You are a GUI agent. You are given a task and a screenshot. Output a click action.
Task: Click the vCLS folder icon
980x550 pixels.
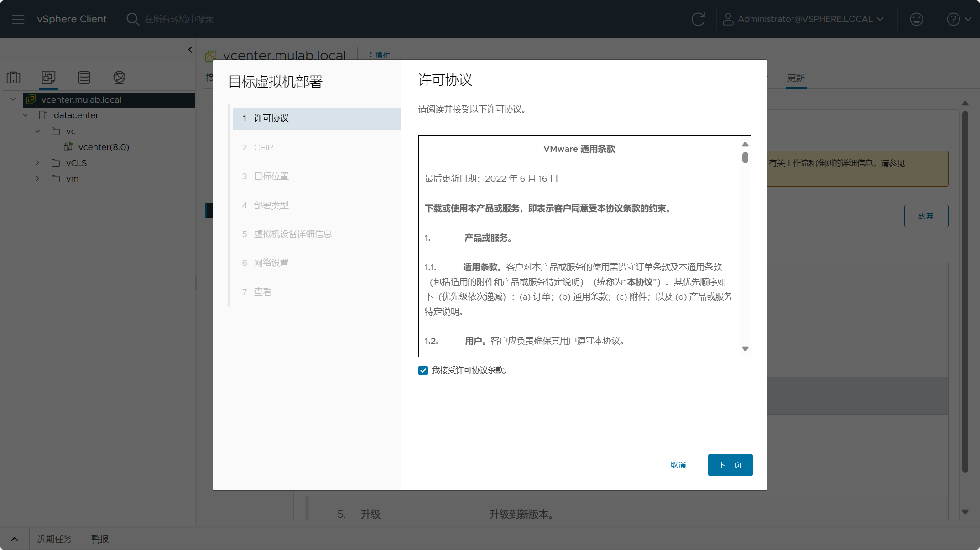tap(56, 163)
